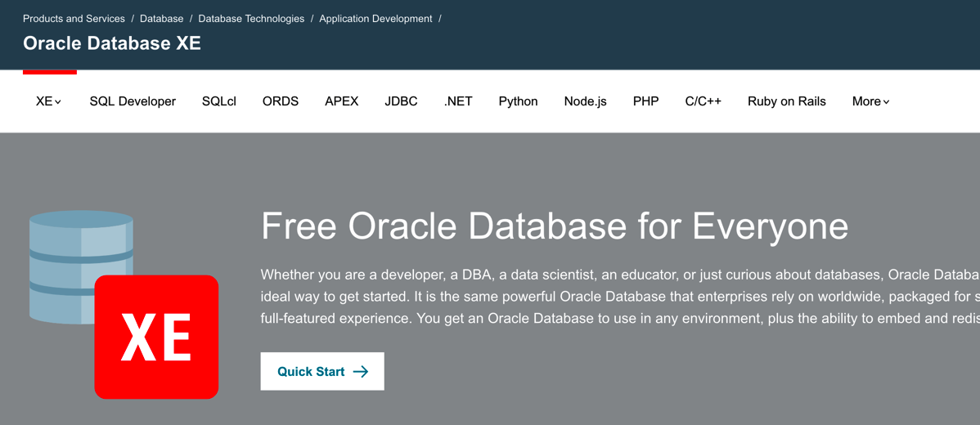This screenshot has height=425, width=980.
Task: Expand the XE dropdown menu
Action: coord(48,101)
